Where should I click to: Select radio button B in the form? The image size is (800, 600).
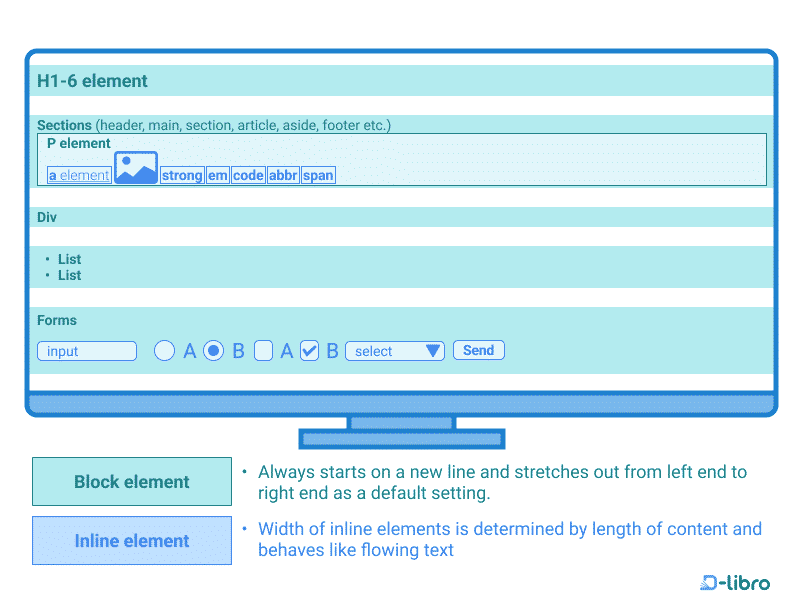click(x=213, y=350)
